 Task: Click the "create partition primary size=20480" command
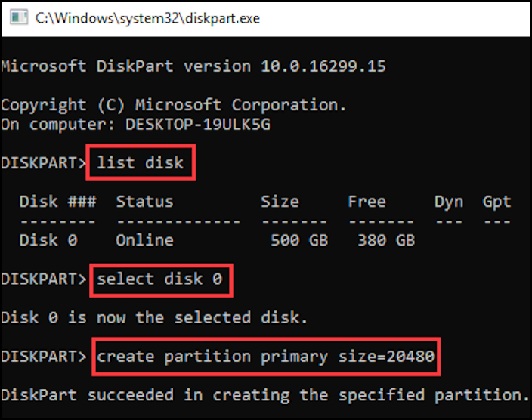click(266, 356)
